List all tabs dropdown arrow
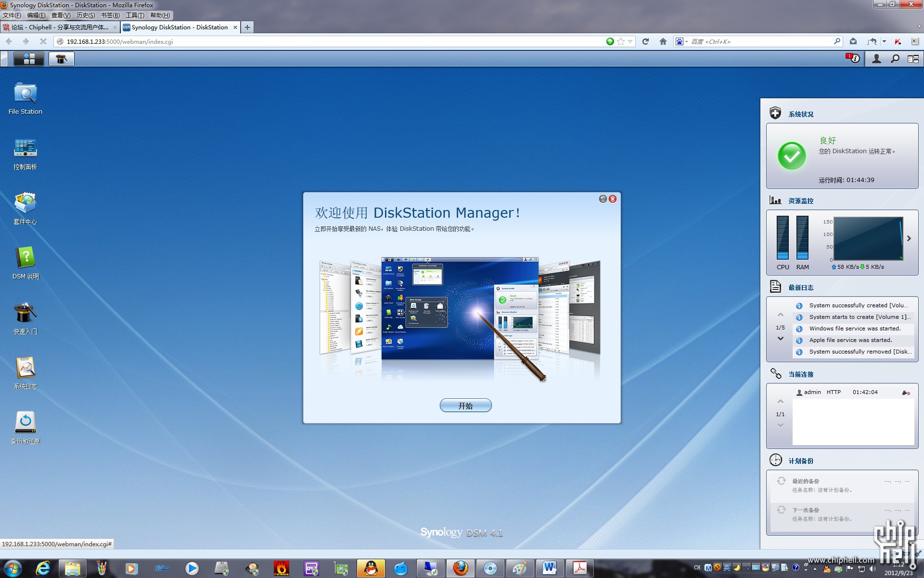 [x=919, y=27]
